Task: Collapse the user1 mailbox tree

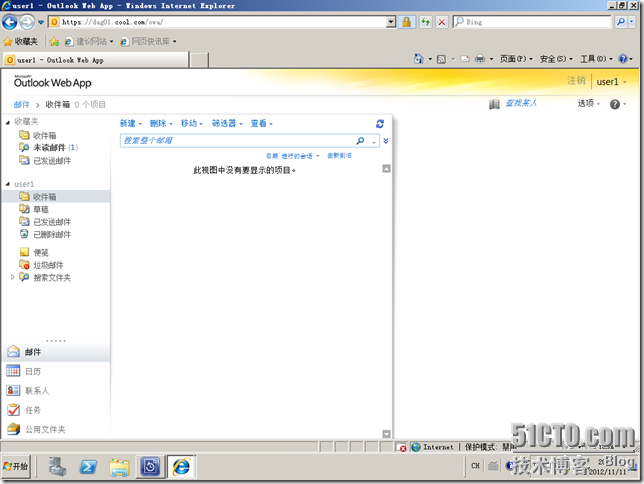Action: (8, 184)
